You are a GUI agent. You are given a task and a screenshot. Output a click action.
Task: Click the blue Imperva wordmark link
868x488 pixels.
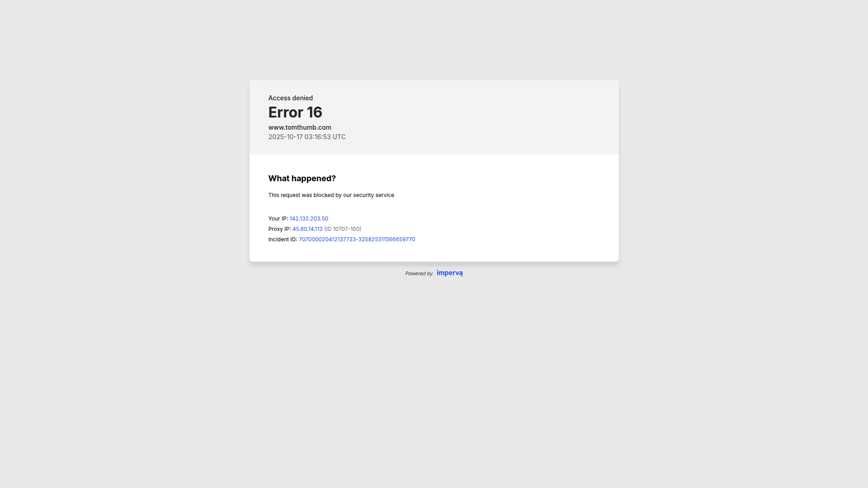point(449,273)
